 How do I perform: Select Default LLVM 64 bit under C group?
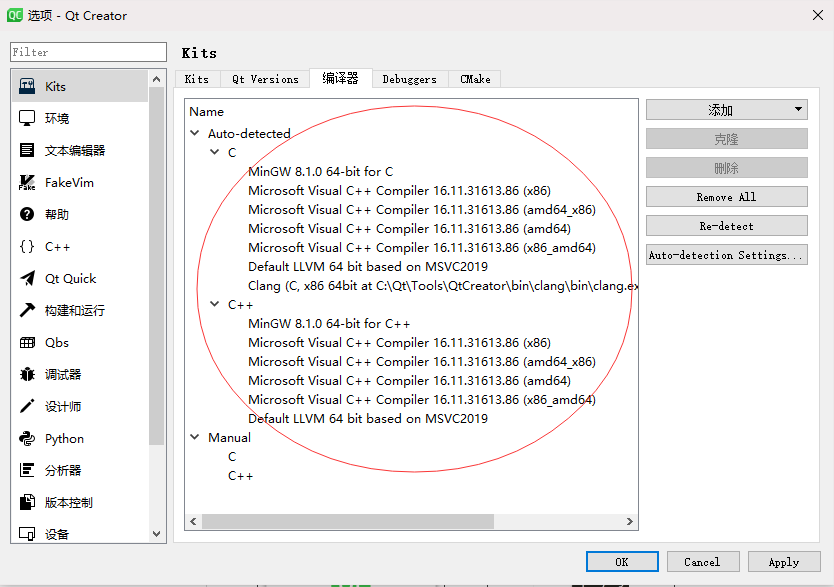point(368,266)
